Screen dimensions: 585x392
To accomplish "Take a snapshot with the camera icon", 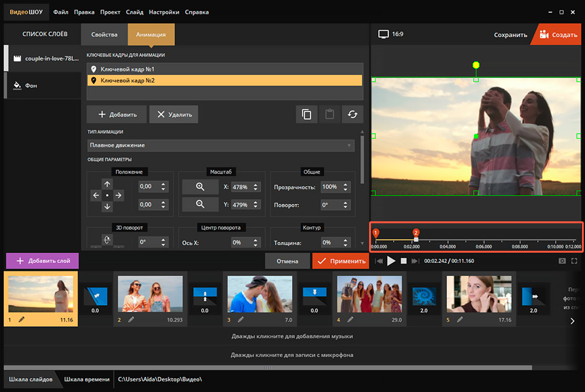I will [562, 261].
